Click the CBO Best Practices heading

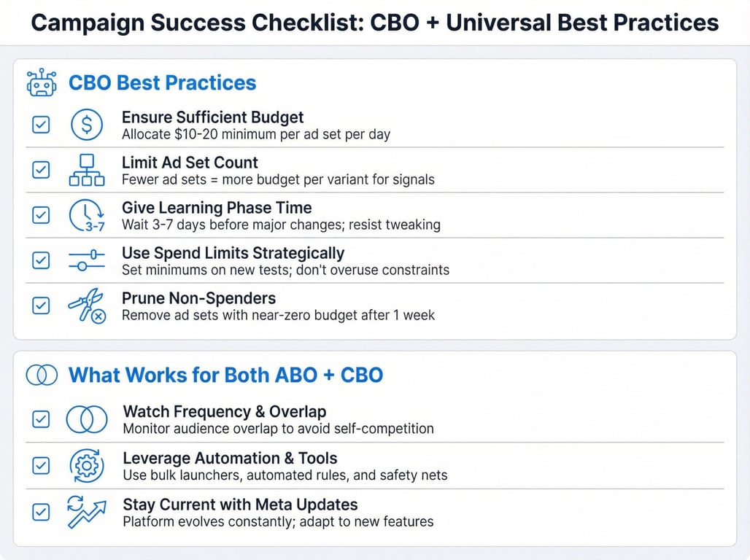162,83
